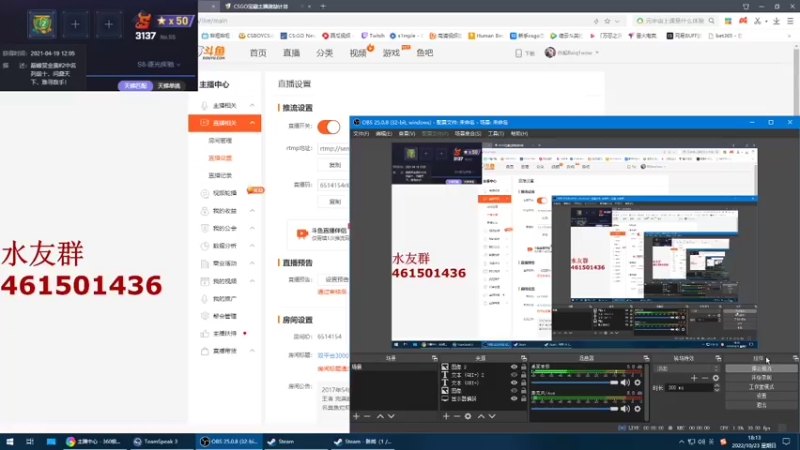Viewport: 800px width, 450px height.
Task: Remove selected scene with minus icon
Action: click(367, 416)
